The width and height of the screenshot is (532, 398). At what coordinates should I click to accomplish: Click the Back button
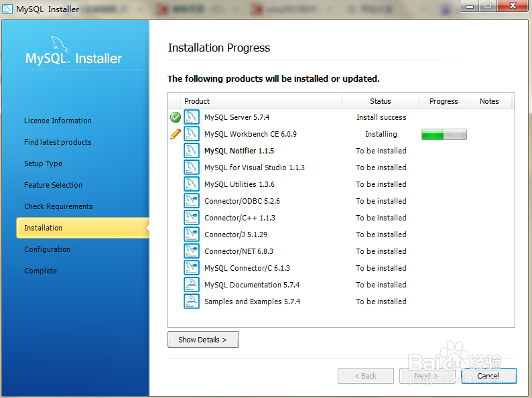(366, 376)
